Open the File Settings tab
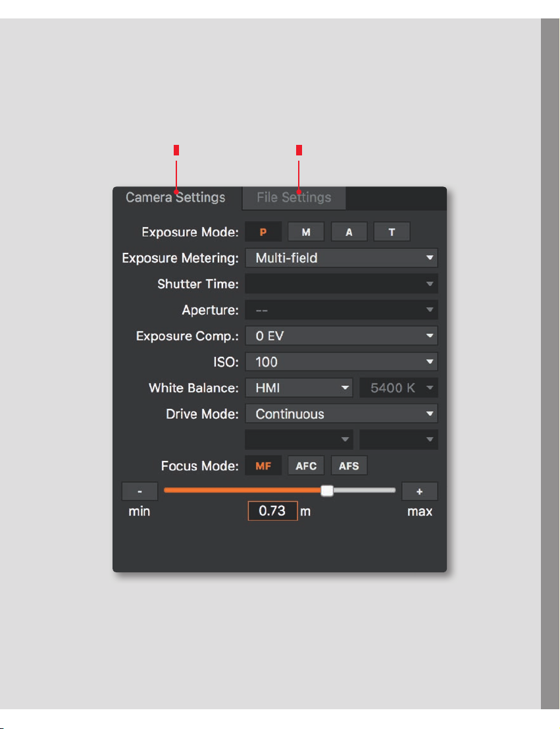 [x=293, y=198]
